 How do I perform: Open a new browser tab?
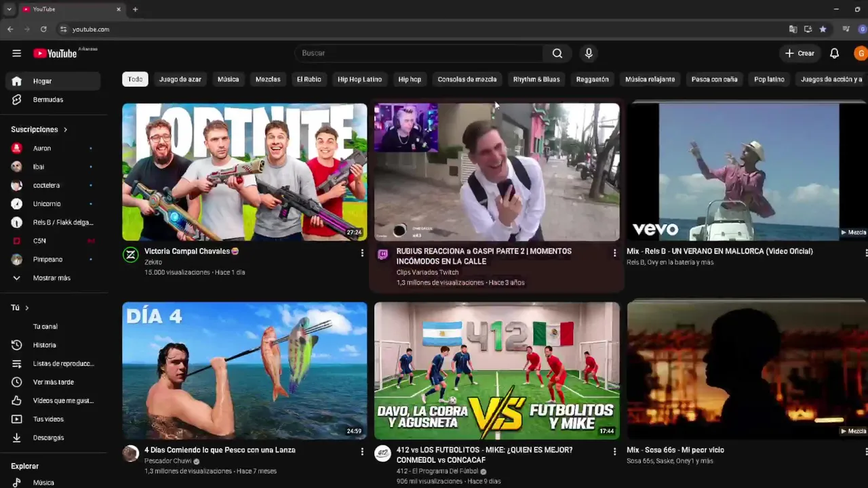[x=135, y=9]
